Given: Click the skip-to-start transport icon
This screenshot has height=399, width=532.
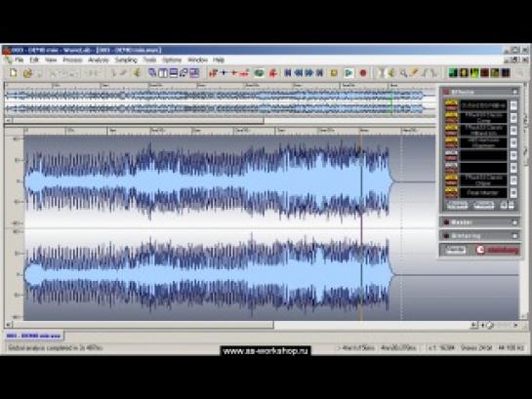Looking at the screenshot, I should 288,73.
